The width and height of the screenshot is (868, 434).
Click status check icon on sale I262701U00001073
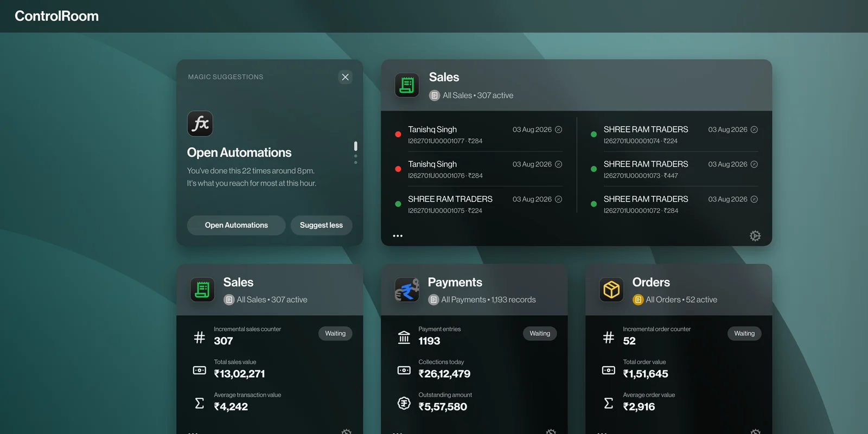(x=754, y=164)
